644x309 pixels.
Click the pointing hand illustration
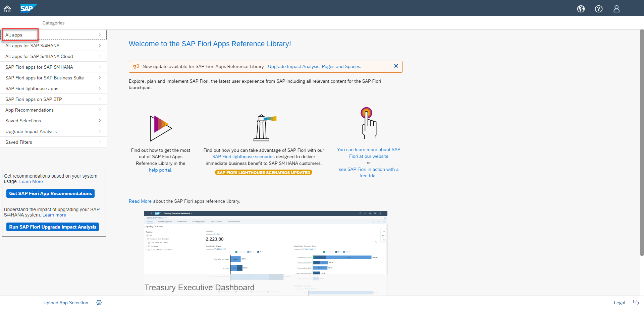click(x=369, y=123)
